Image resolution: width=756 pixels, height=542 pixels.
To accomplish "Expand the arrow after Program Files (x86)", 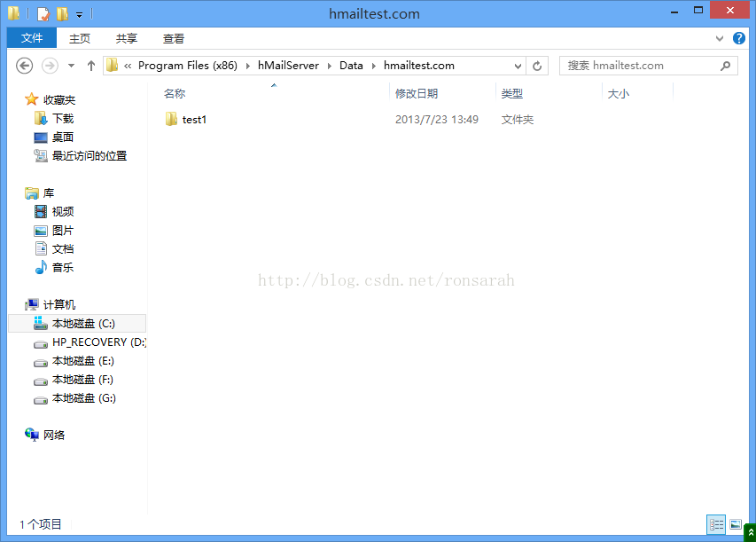I will click(x=248, y=66).
